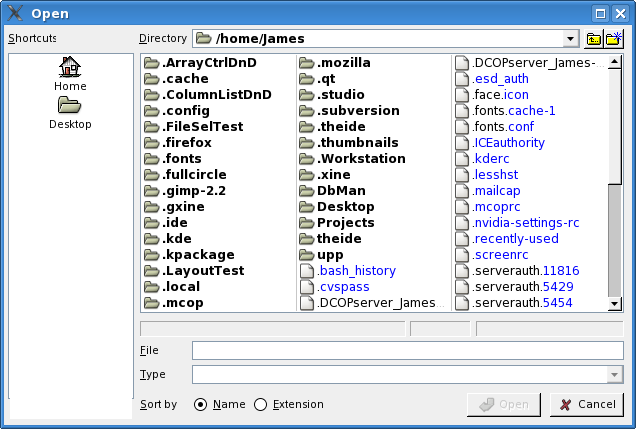The image size is (636, 429).
Task: Select the Projects folder
Action: 345,223
